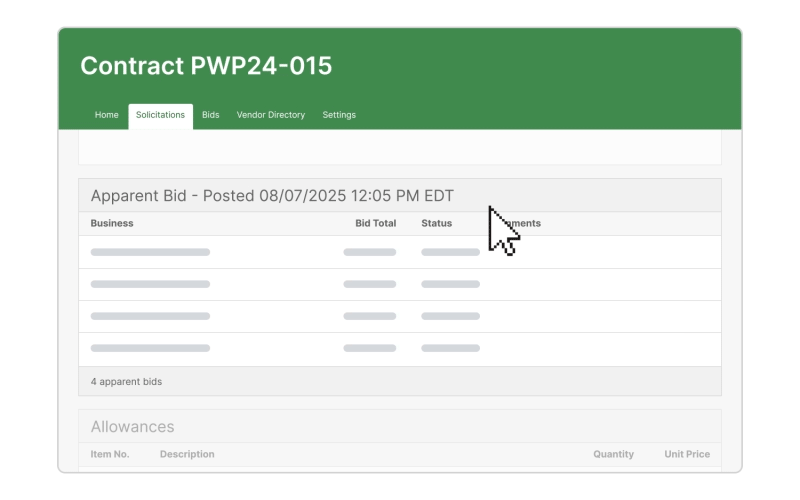
Task: Click the '4 apparent bids' footer text
Action: 126,381
